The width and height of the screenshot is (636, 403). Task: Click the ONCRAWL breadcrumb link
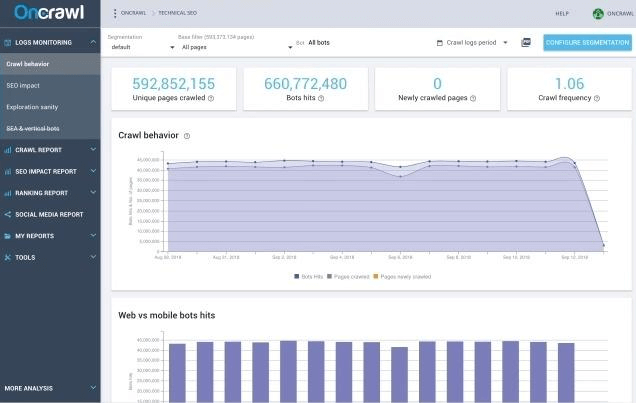tap(133, 13)
